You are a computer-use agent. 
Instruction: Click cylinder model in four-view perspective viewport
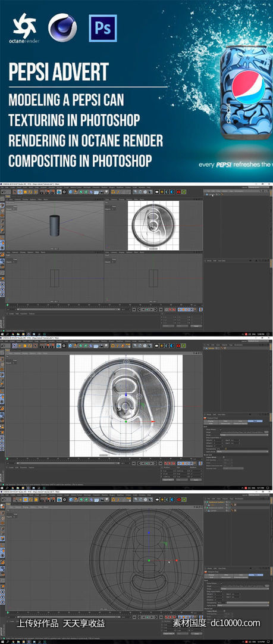pyautogui.click(x=55, y=225)
